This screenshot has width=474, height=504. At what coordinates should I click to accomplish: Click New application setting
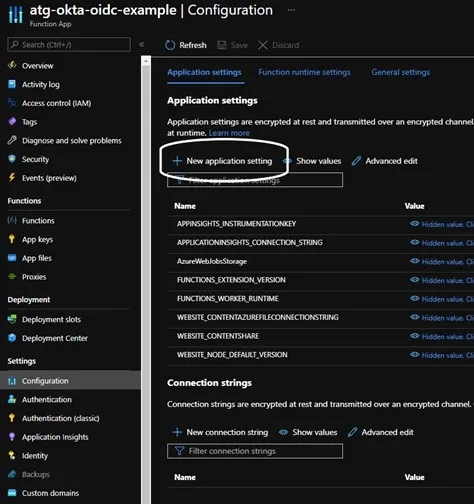(x=222, y=161)
